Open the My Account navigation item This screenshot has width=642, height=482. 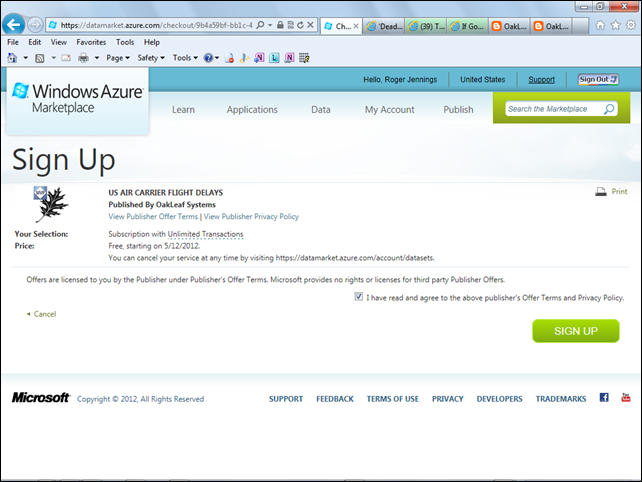[389, 110]
